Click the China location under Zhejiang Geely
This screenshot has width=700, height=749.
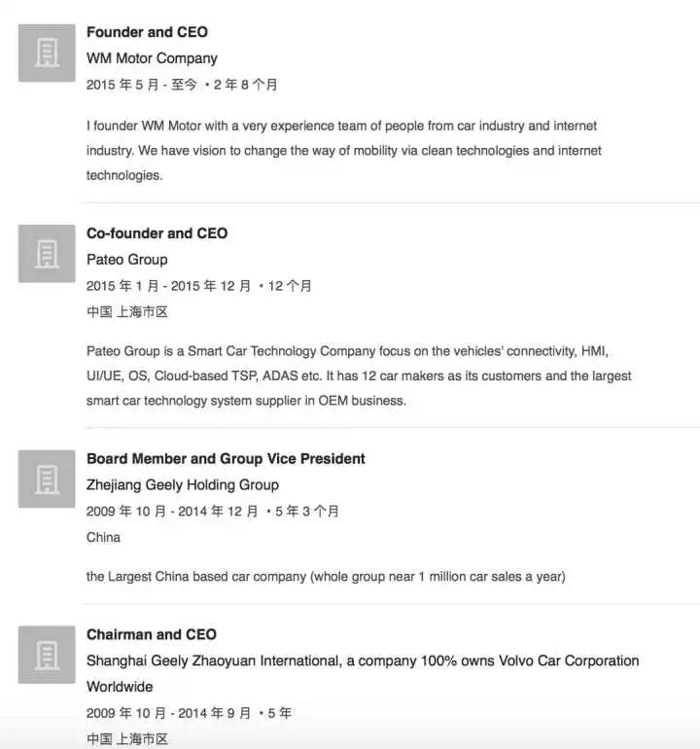103,537
